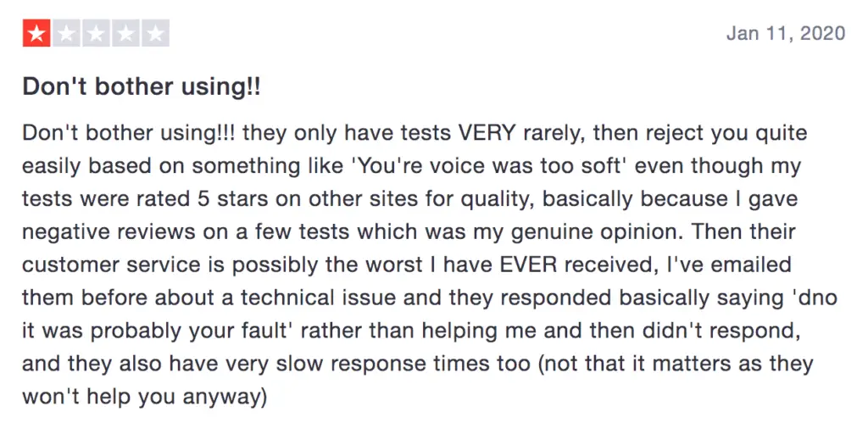Click the word 'EVER' in review text

point(526,265)
